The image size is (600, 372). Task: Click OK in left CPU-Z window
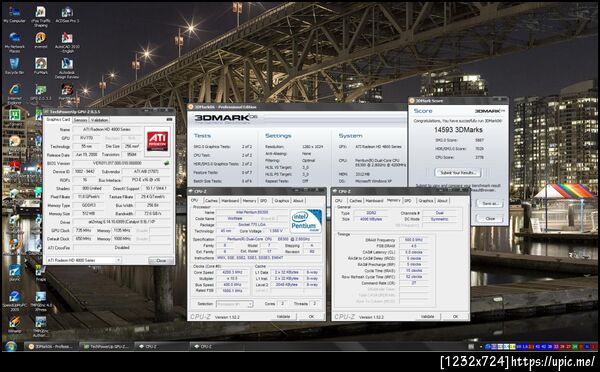pyautogui.click(x=311, y=317)
